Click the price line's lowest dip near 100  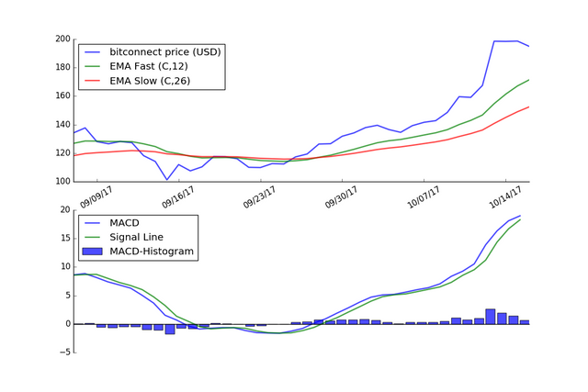[x=167, y=179]
